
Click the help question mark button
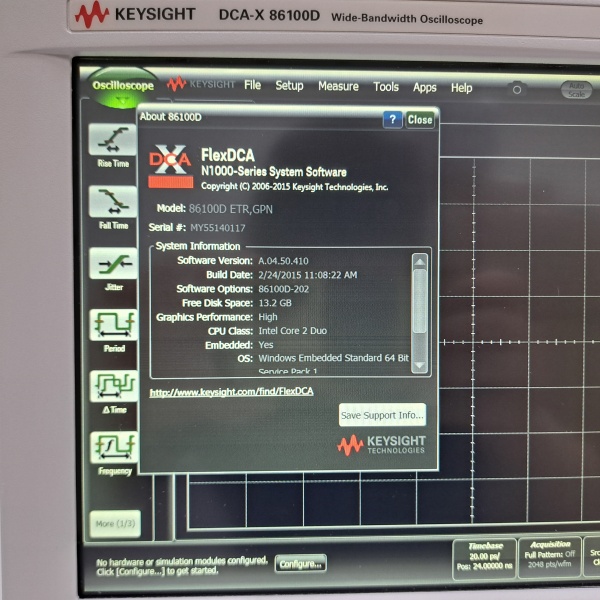click(392, 120)
